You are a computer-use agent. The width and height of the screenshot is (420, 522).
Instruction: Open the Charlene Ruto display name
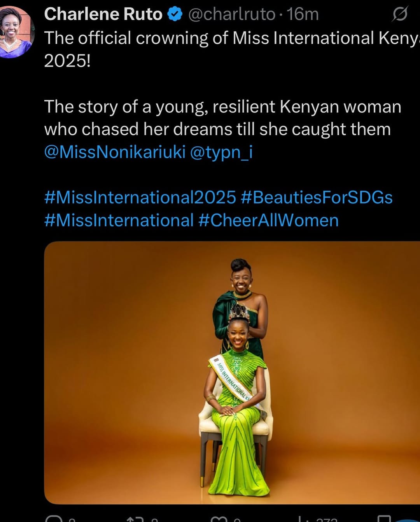pos(103,14)
